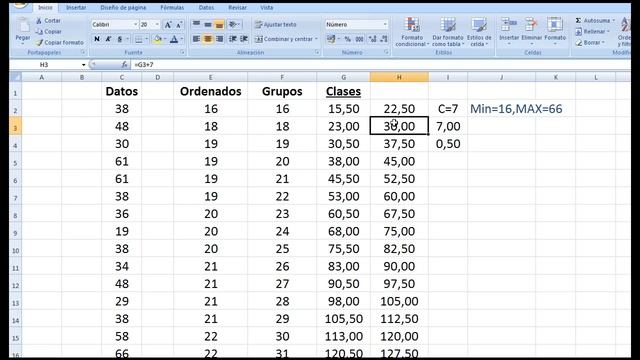Apply cell borders icon
The width and height of the screenshot is (640, 360).
139,39
